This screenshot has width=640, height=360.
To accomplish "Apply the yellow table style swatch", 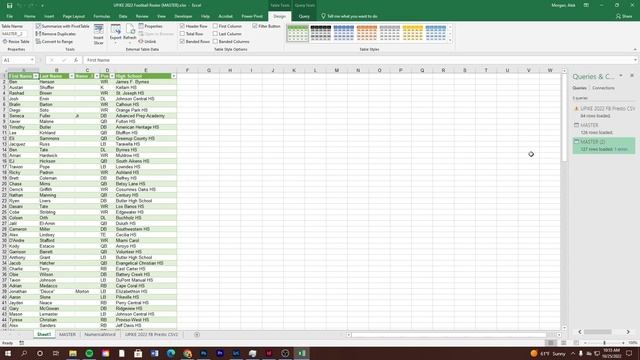I will point(413,33).
